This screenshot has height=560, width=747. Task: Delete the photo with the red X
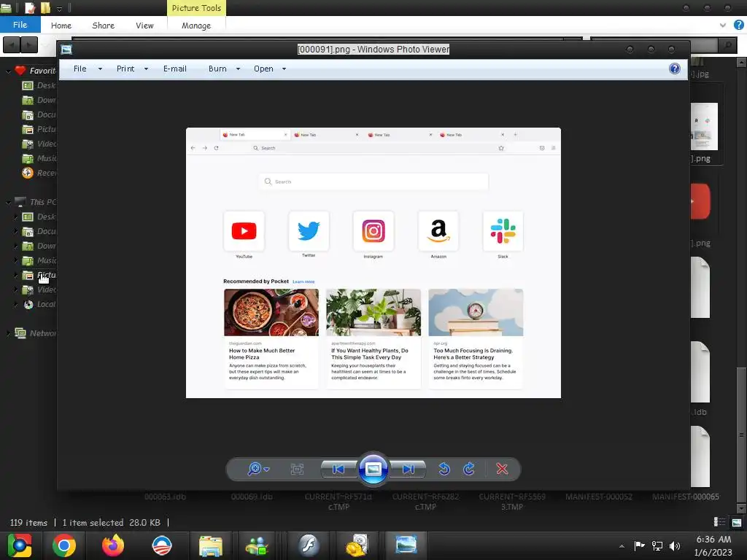[x=502, y=469]
